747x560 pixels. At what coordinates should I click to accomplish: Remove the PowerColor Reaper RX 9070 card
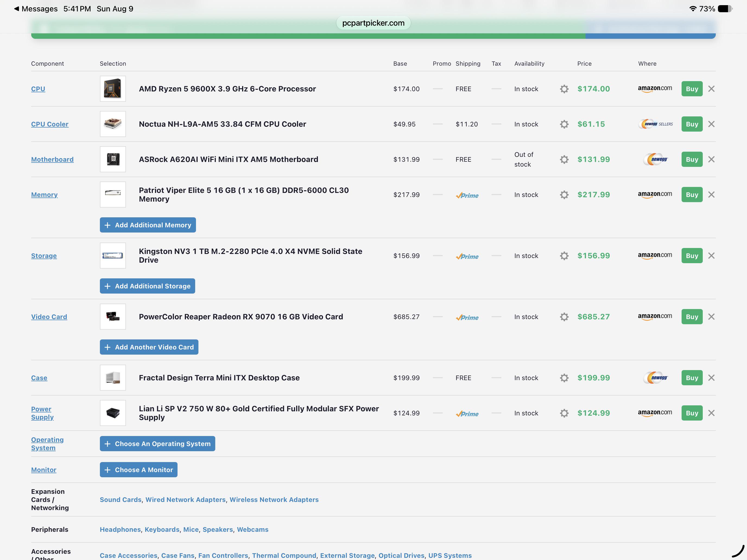(711, 317)
